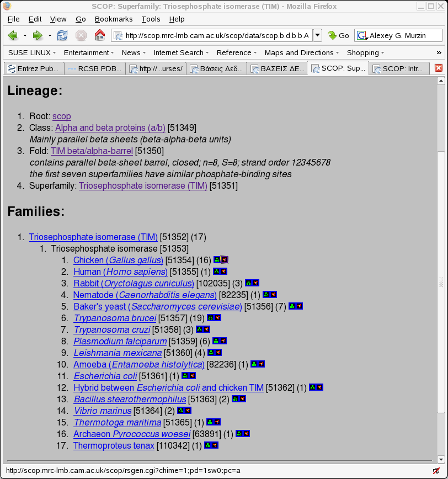Open the green tree icon for Rabbit
The height and width of the screenshot is (479, 448).
249,283
